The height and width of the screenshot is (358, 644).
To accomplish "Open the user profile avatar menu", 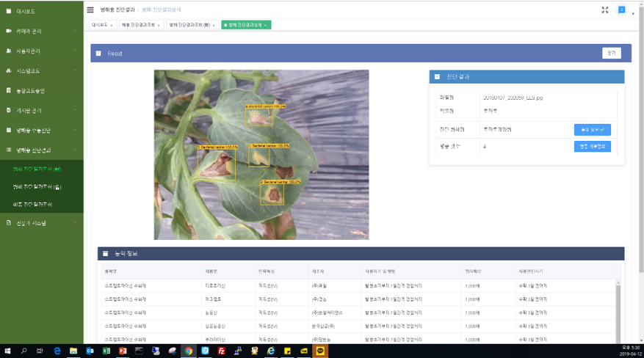I will click(x=622, y=10).
